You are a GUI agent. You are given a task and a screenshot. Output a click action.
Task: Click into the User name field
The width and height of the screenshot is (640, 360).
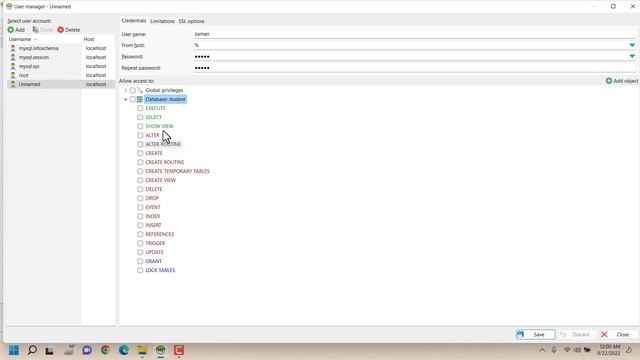click(x=414, y=34)
